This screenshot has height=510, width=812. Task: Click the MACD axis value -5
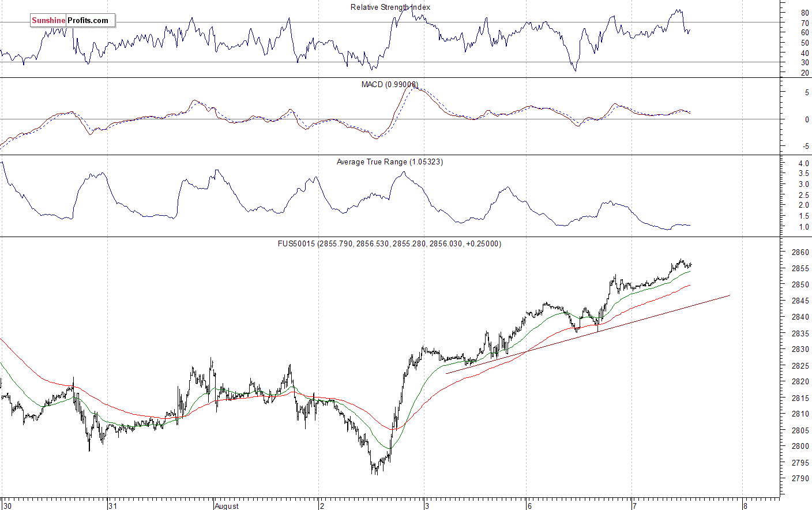[806, 146]
